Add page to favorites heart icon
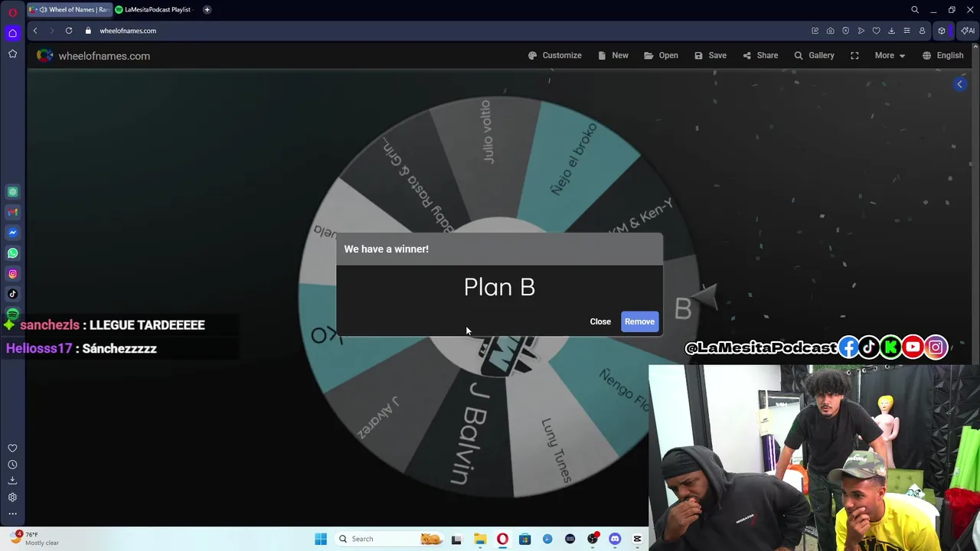The height and width of the screenshot is (551, 980). 877,31
